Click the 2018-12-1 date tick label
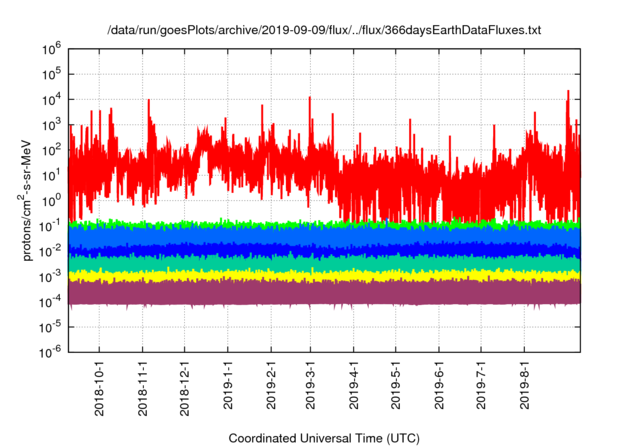The width and height of the screenshot is (640, 448). (184, 387)
